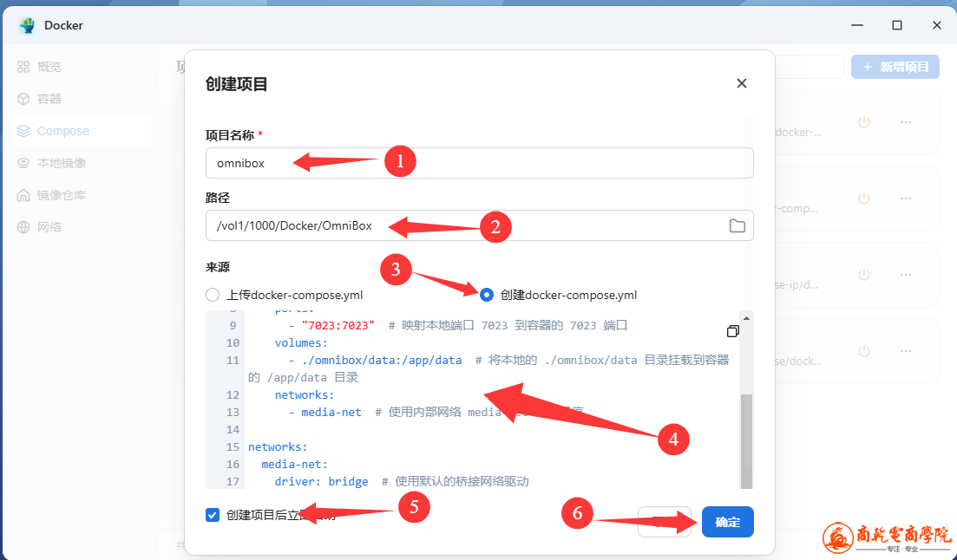Go to Containers in the sidebar

(49, 99)
